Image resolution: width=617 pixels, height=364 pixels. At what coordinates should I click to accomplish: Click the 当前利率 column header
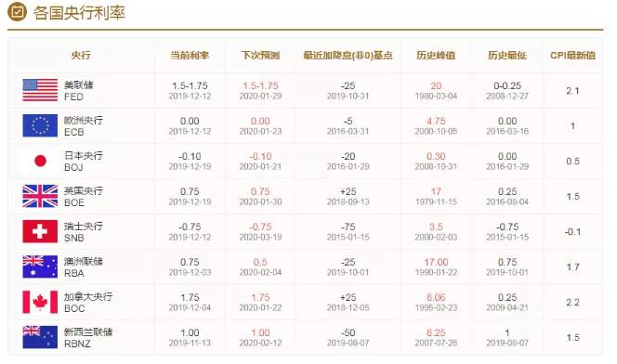[190, 55]
